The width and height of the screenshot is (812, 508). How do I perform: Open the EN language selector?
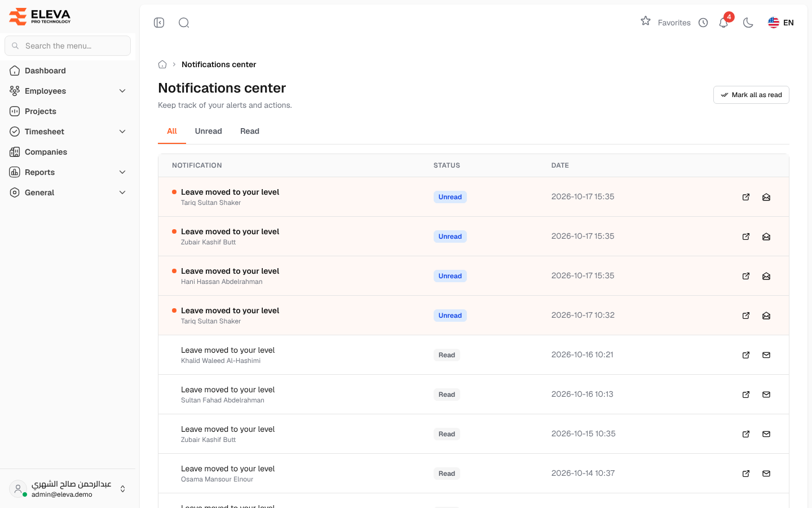click(x=781, y=23)
